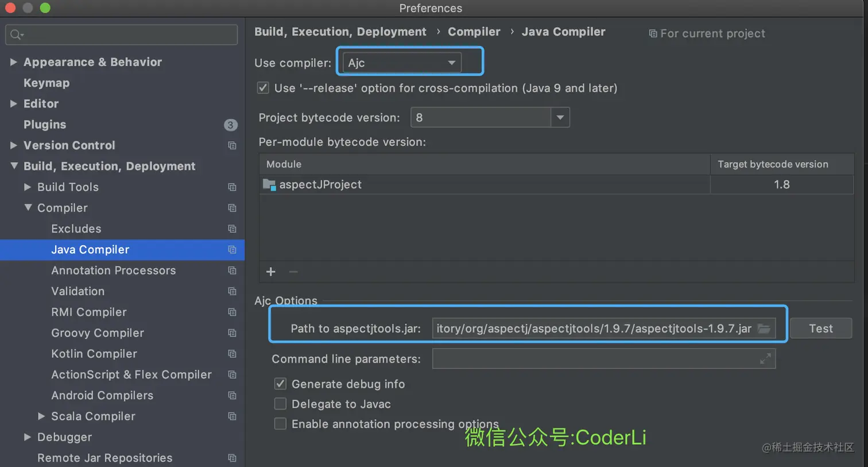Click the settings icon beside Version Control entry
This screenshot has height=467, width=868.
pyautogui.click(x=232, y=145)
